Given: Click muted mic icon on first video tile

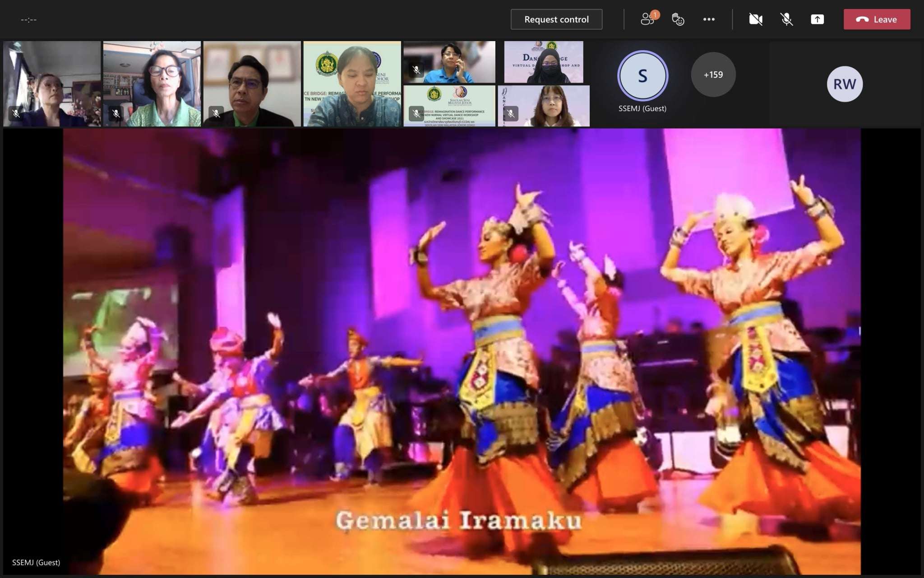Looking at the screenshot, I should [16, 113].
